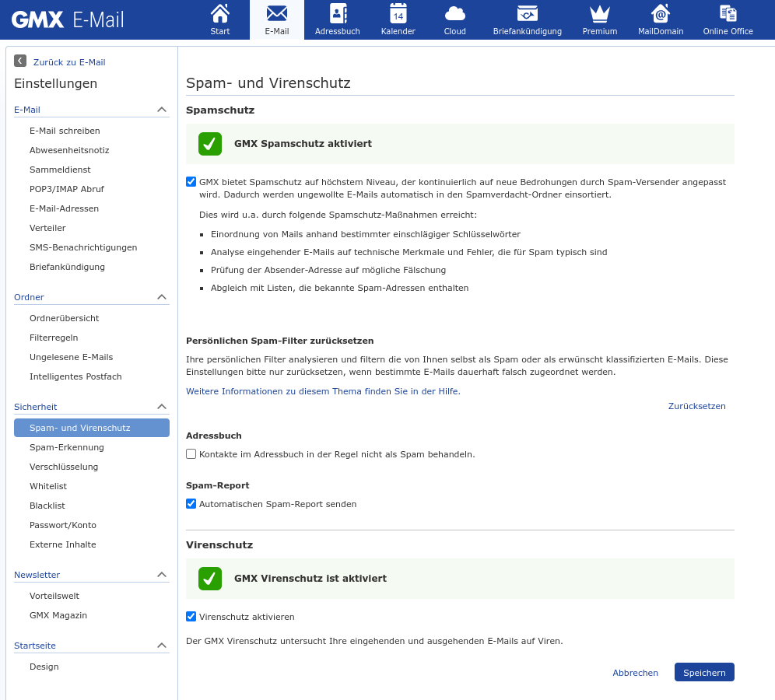Open Intelligentes Postfach settings
The height and width of the screenshot is (700, 775).
[x=75, y=376]
